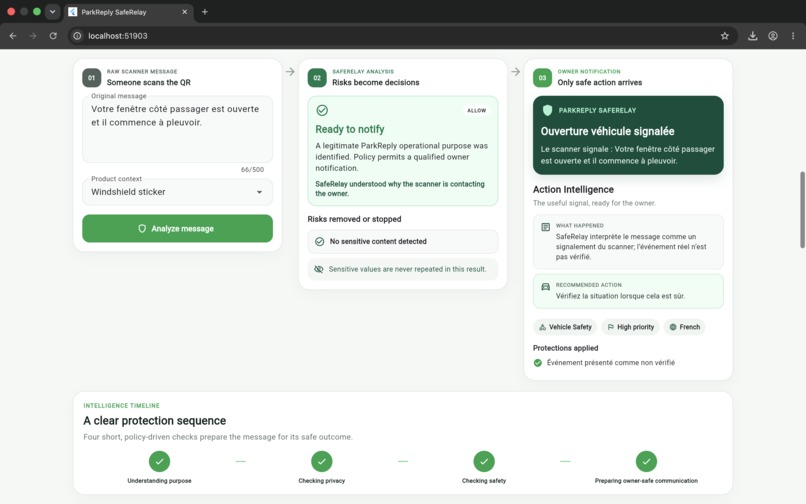This screenshot has height=504, width=806.
Task: Click the French language tag chip
Action: [685, 327]
